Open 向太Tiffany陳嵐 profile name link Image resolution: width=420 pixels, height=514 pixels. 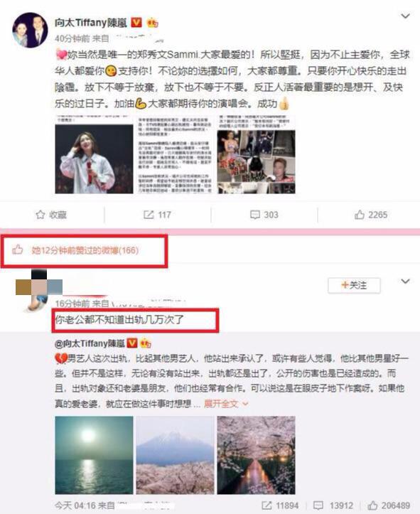point(91,23)
